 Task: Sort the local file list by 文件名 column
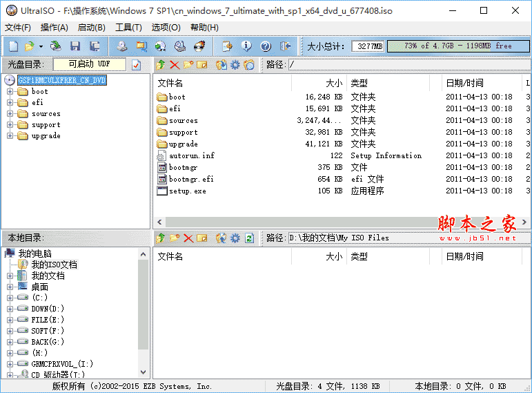(x=223, y=256)
